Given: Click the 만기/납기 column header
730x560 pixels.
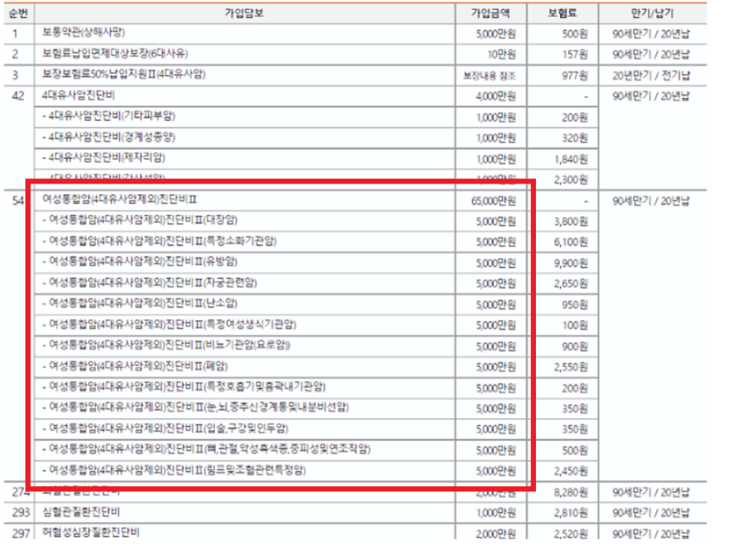Looking at the screenshot, I should click(x=652, y=13).
